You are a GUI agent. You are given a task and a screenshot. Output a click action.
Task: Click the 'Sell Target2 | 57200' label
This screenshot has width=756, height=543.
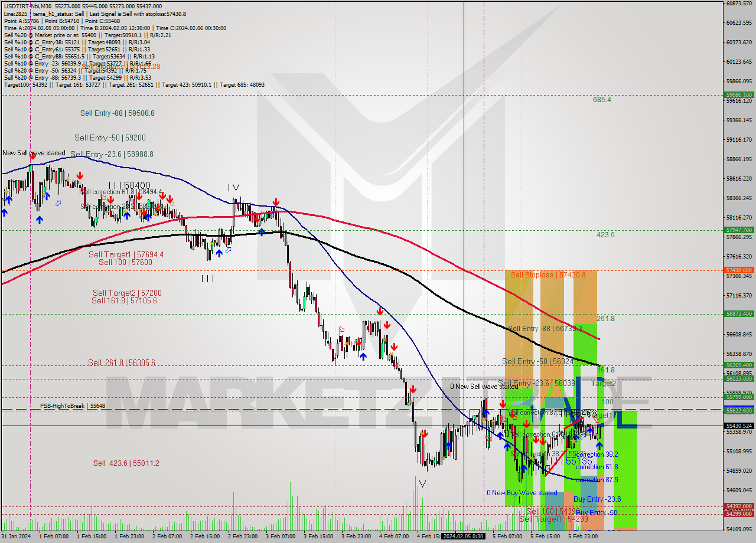point(127,293)
